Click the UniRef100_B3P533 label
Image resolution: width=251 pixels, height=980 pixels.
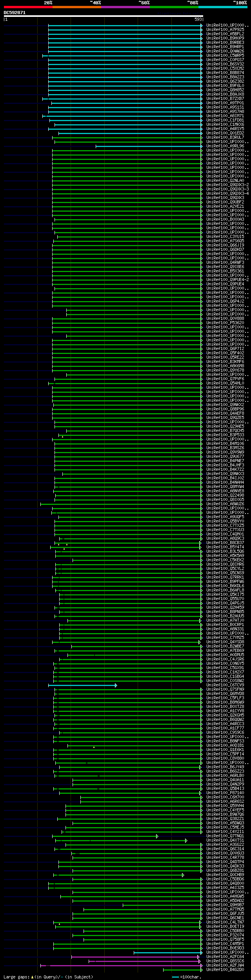click(x=225, y=435)
